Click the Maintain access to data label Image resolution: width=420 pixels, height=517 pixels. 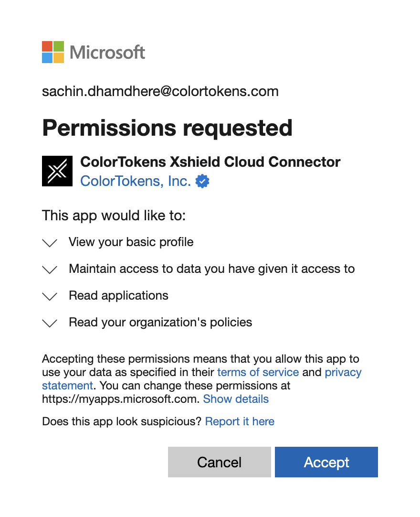[211, 269]
